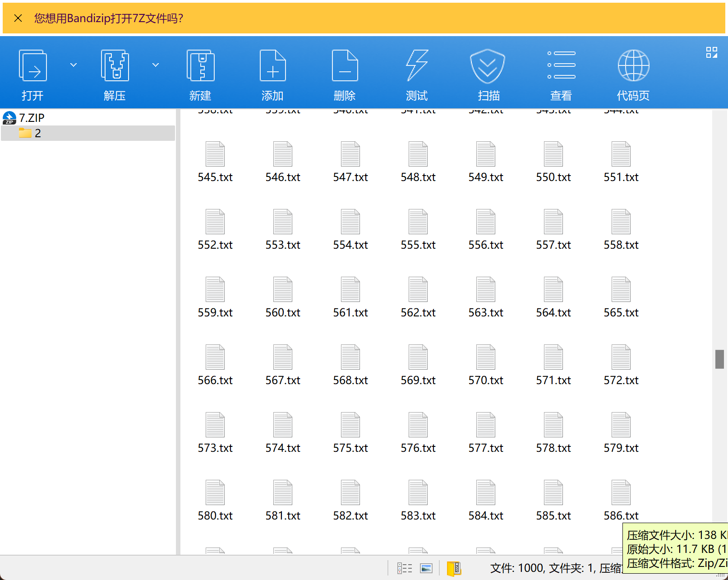The height and width of the screenshot is (580, 728).
Task: Select file 584.txt
Action: (x=486, y=501)
